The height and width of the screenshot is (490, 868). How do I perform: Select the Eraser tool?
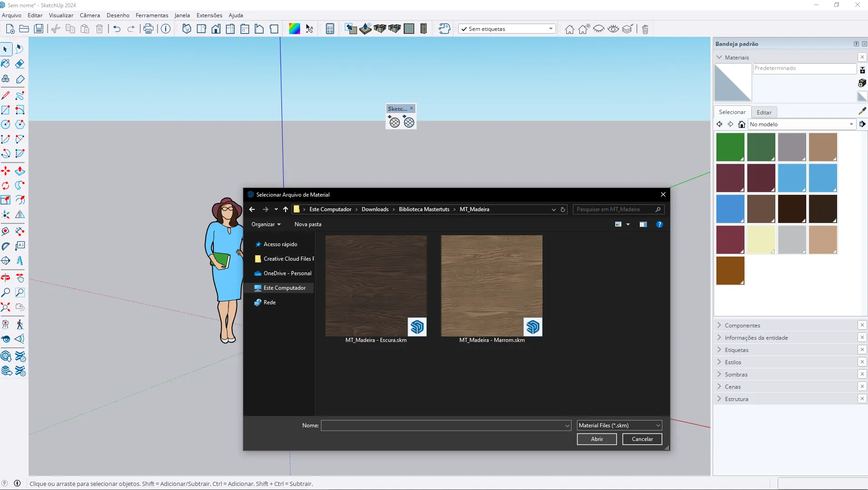click(x=20, y=64)
